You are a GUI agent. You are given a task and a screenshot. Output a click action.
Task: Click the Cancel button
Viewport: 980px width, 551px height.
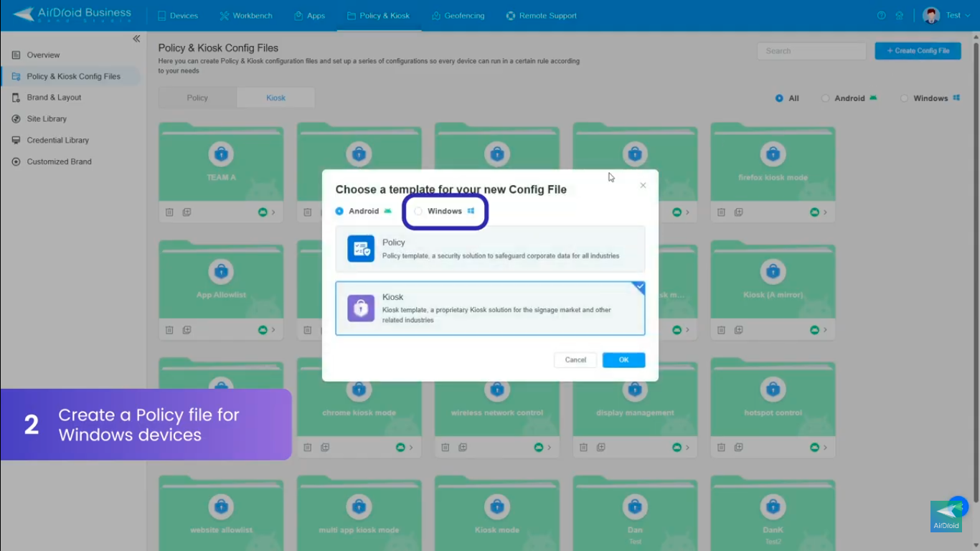[575, 360]
